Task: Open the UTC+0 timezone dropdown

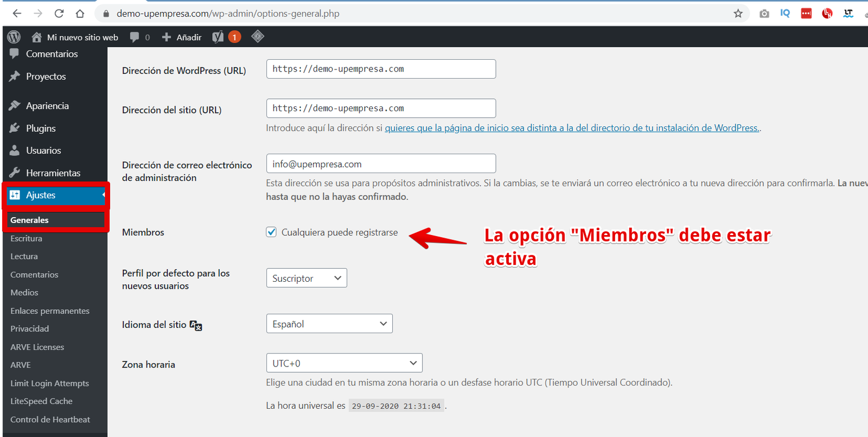Action: point(344,363)
